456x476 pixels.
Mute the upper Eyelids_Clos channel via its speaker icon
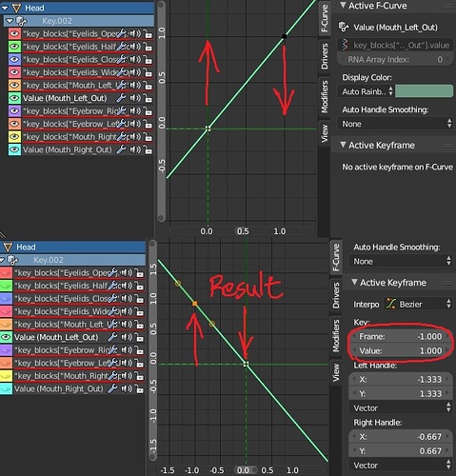click(135, 59)
